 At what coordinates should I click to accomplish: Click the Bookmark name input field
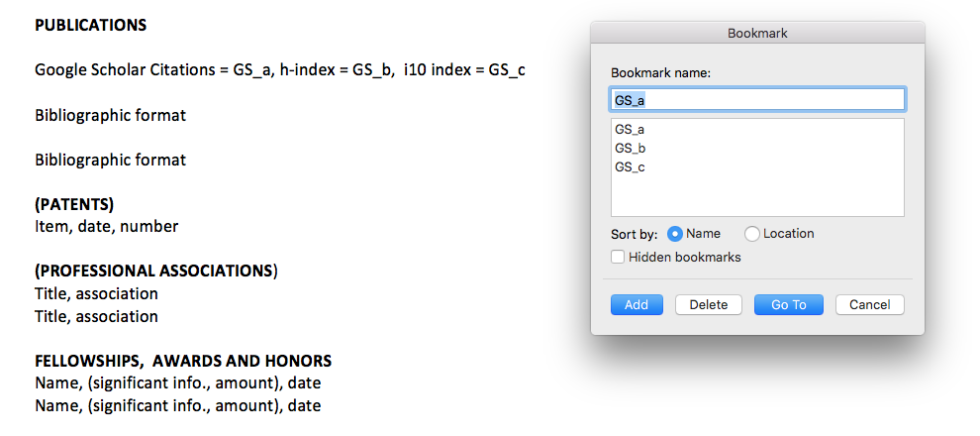point(757,99)
